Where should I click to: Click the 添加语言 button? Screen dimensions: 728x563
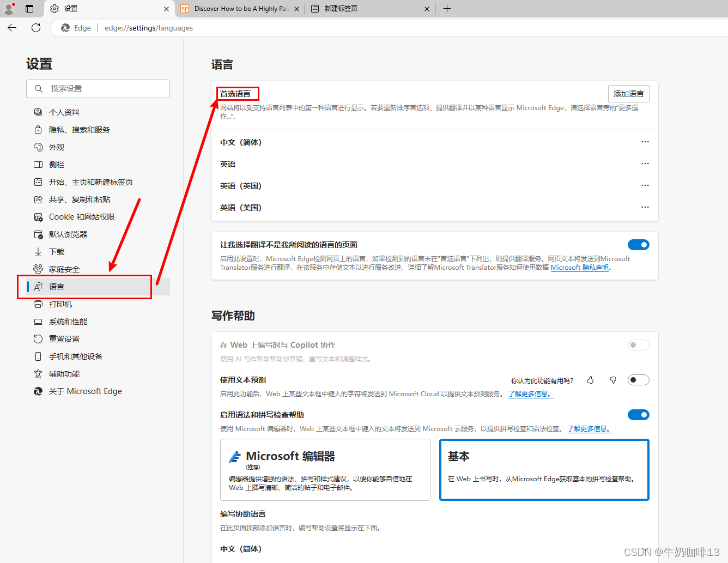click(629, 94)
